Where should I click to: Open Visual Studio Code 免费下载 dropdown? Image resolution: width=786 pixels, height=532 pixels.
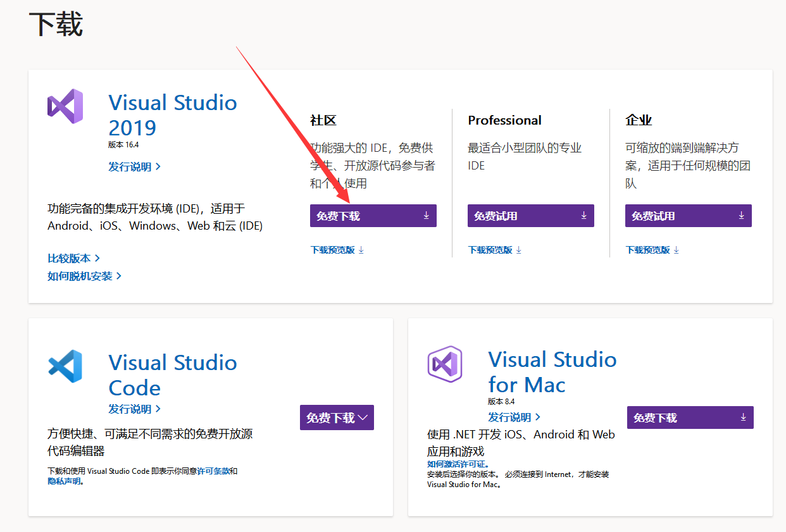coord(337,418)
